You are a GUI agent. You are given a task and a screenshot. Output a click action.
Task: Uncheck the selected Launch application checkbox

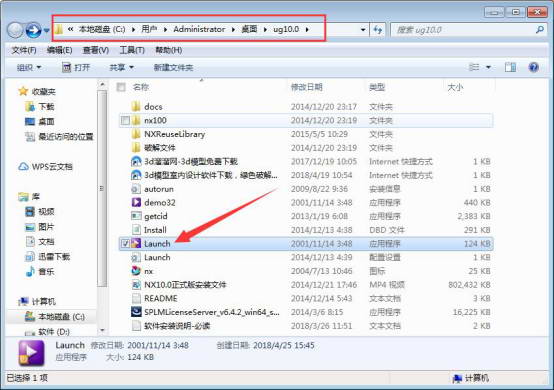pyautogui.click(x=125, y=243)
